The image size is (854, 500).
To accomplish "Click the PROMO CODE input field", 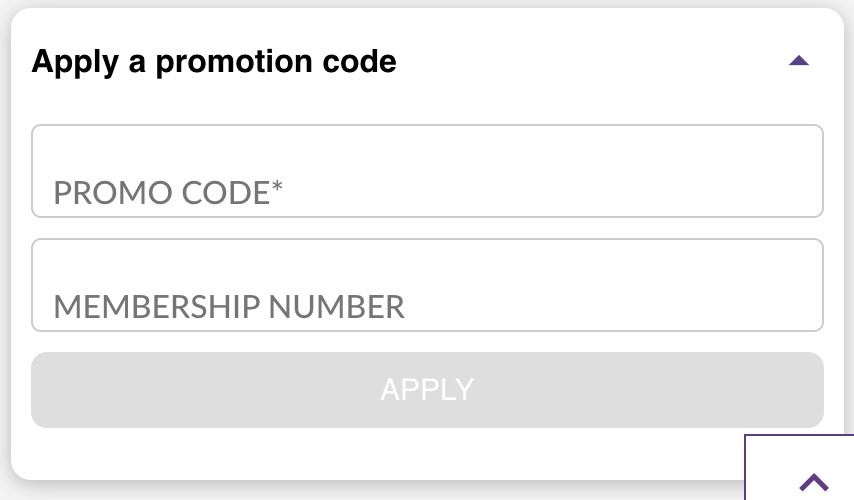I will pyautogui.click(x=427, y=171).
